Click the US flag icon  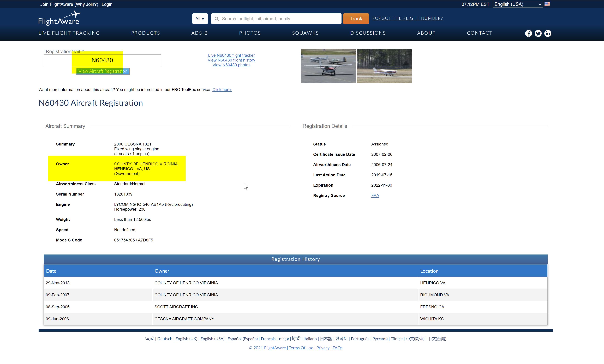pos(547,4)
